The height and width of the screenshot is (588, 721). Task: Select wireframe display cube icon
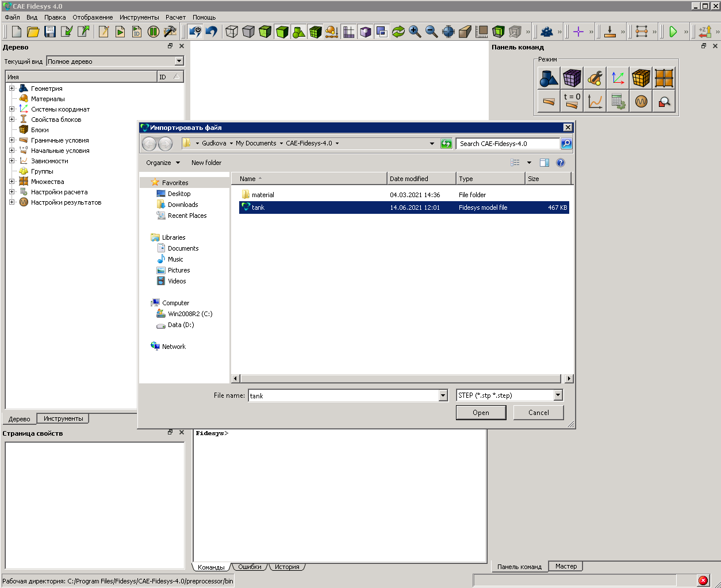click(x=232, y=32)
